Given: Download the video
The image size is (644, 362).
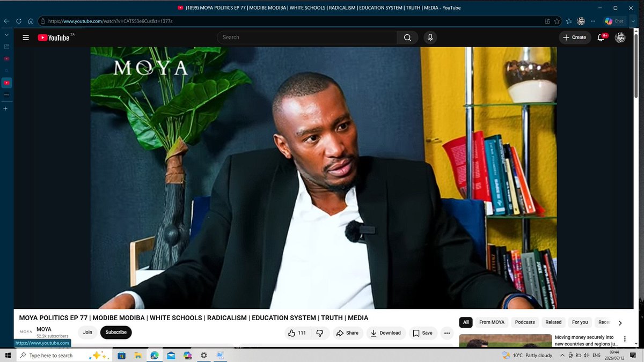Looking at the screenshot, I should point(385,333).
